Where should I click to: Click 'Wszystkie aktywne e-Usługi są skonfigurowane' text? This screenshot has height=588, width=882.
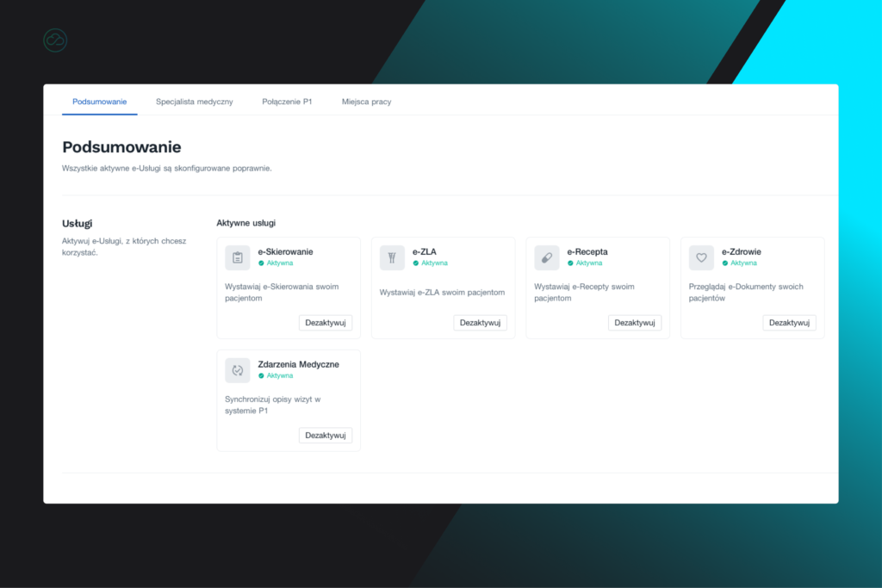[x=166, y=168]
